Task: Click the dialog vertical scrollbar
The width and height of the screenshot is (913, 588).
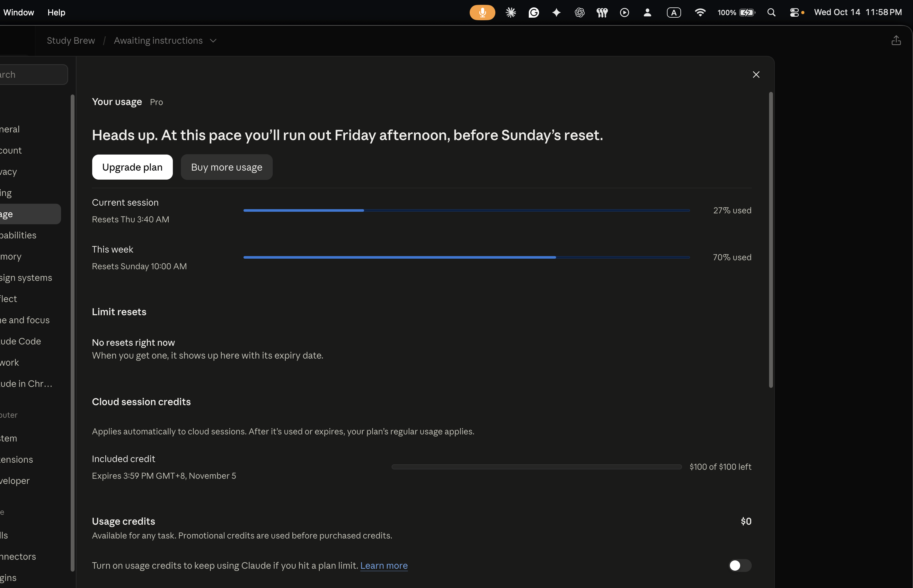Action: coord(771,240)
